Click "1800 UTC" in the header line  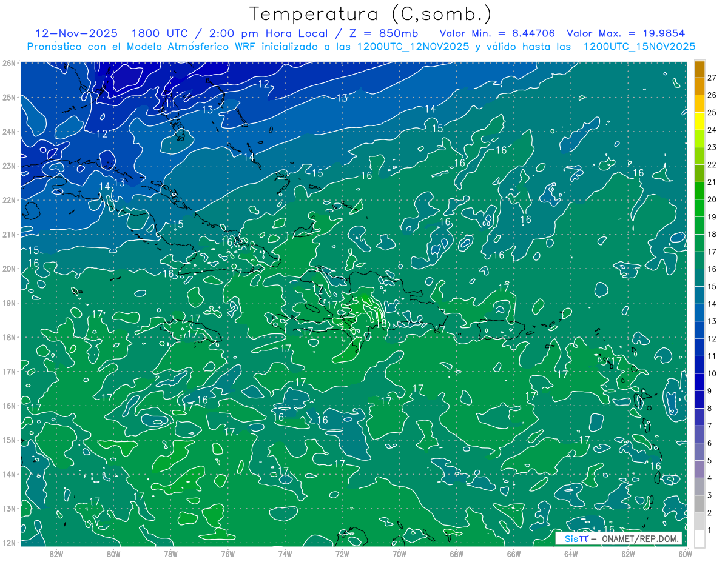coord(160,33)
